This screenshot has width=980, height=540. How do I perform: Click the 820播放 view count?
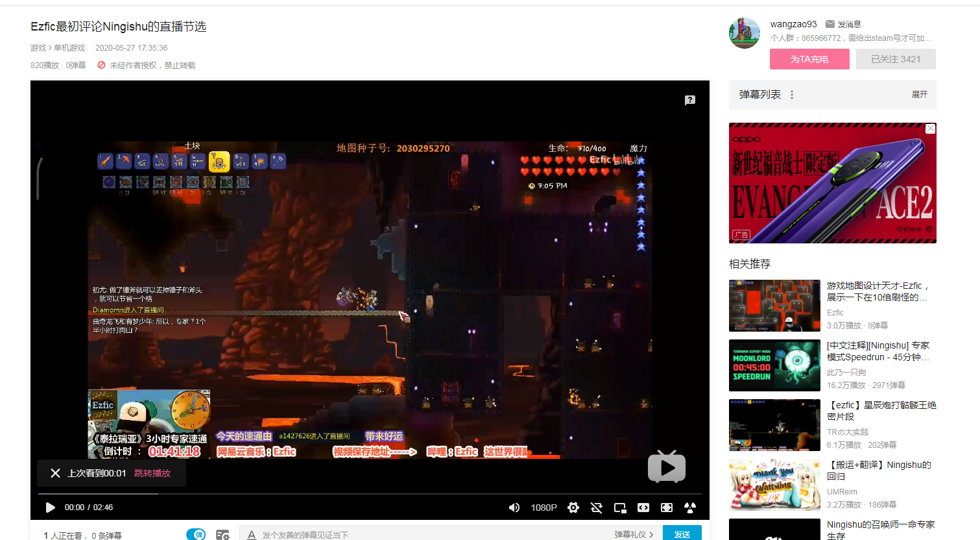click(45, 66)
